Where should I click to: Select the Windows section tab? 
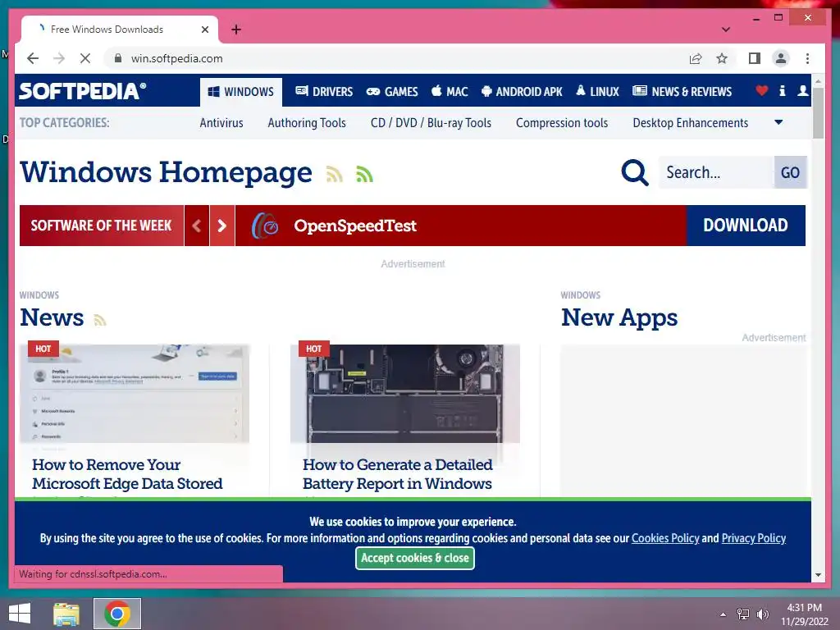click(x=241, y=92)
